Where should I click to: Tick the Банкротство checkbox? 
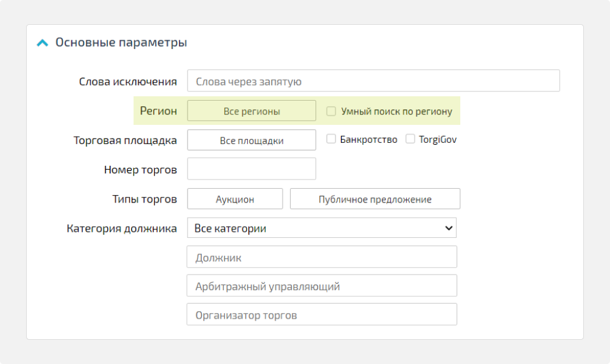332,139
